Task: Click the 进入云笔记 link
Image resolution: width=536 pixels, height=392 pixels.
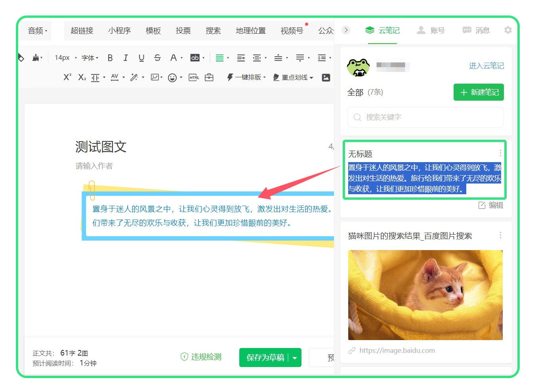Action: [486, 66]
